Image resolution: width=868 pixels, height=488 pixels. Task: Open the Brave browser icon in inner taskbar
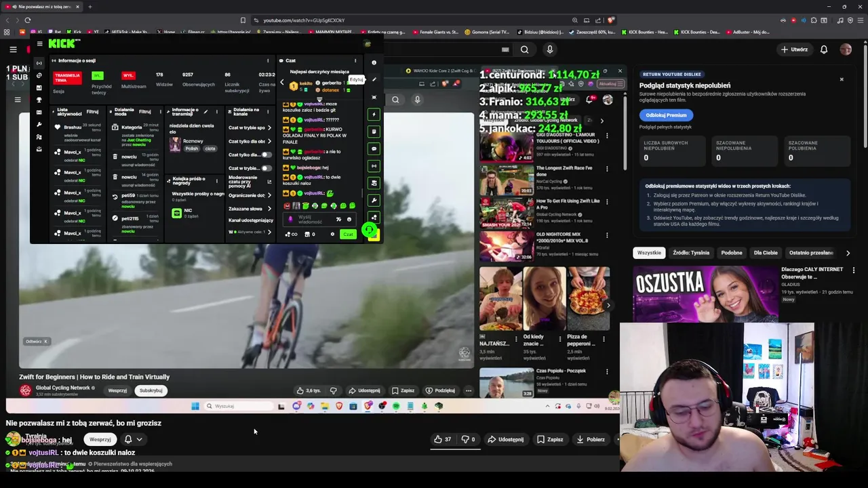click(x=339, y=406)
